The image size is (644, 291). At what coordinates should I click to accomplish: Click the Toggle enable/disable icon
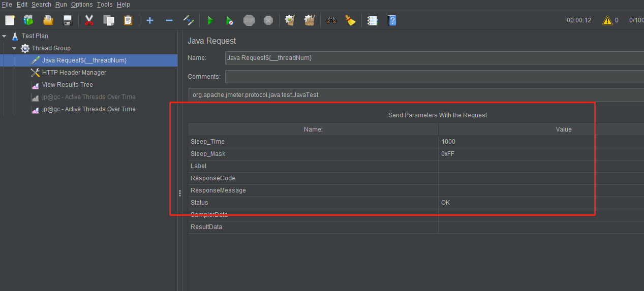click(189, 20)
